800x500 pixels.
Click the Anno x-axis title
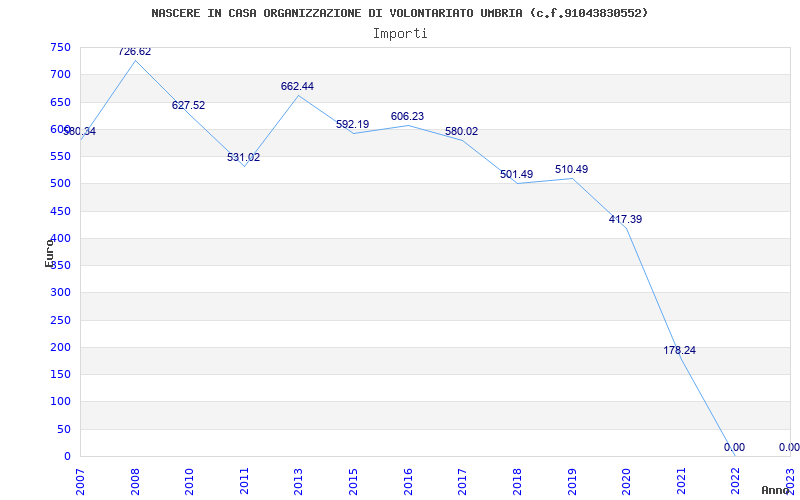pyautogui.click(x=776, y=490)
